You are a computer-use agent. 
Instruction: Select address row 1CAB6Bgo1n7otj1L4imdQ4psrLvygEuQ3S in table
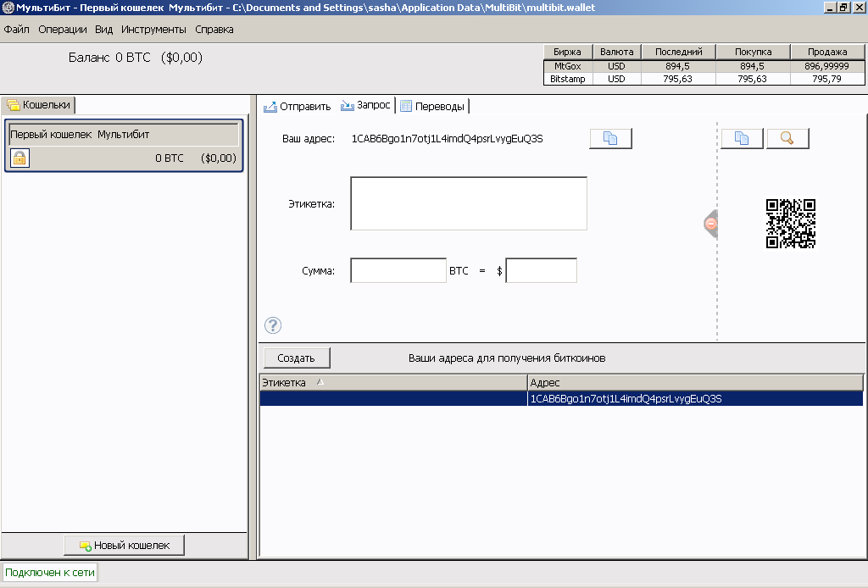coord(561,399)
